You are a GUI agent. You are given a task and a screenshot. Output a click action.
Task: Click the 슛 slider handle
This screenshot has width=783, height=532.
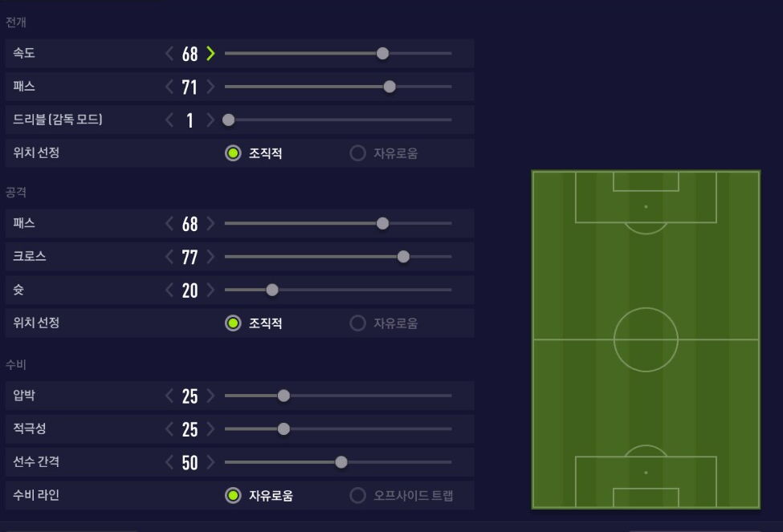pyautogui.click(x=272, y=290)
